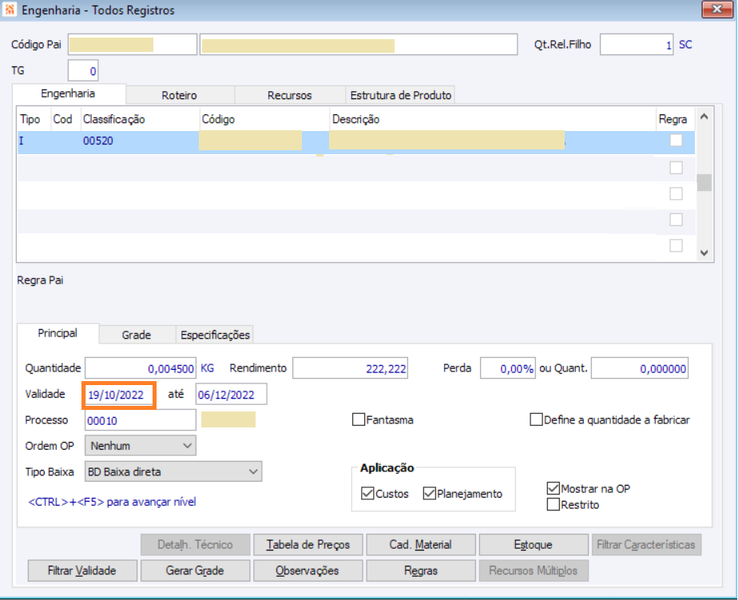This screenshot has width=738, height=600.
Task: Open Observações
Action: [308, 570]
